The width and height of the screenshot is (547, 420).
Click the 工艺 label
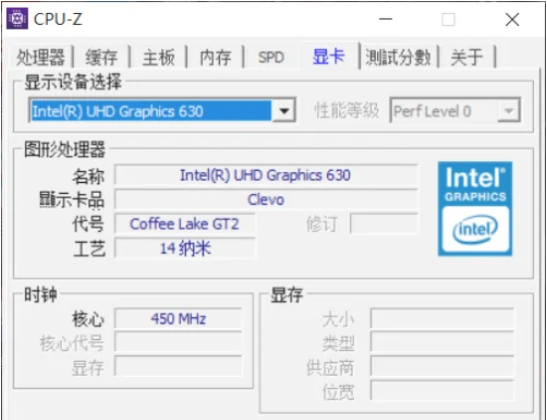[x=89, y=248]
